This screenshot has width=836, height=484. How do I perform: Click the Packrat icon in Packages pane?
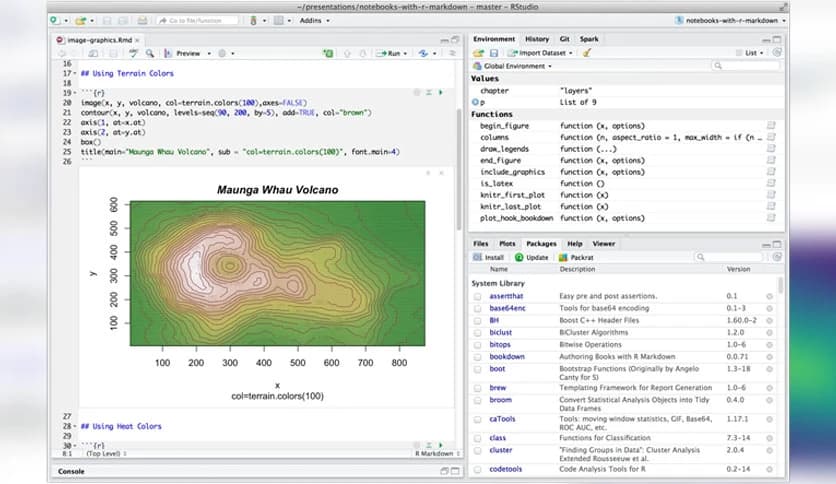569,257
